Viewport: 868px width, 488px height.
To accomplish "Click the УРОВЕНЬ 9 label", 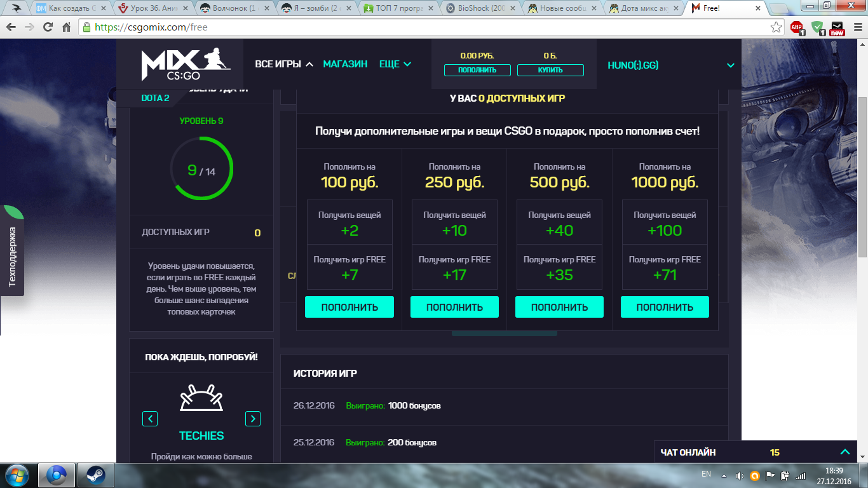I will coord(201,121).
